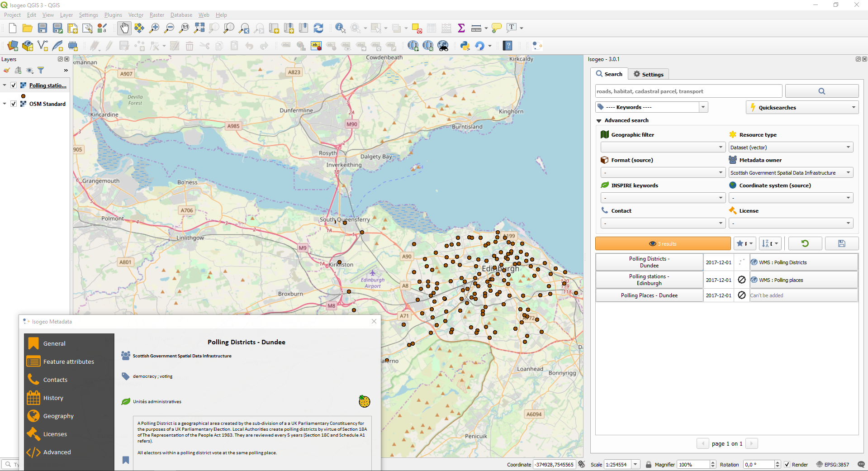Open the Geography section in metadata sidebar
Image resolution: width=868 pixels, height=471 pixels.
[58, 416]
